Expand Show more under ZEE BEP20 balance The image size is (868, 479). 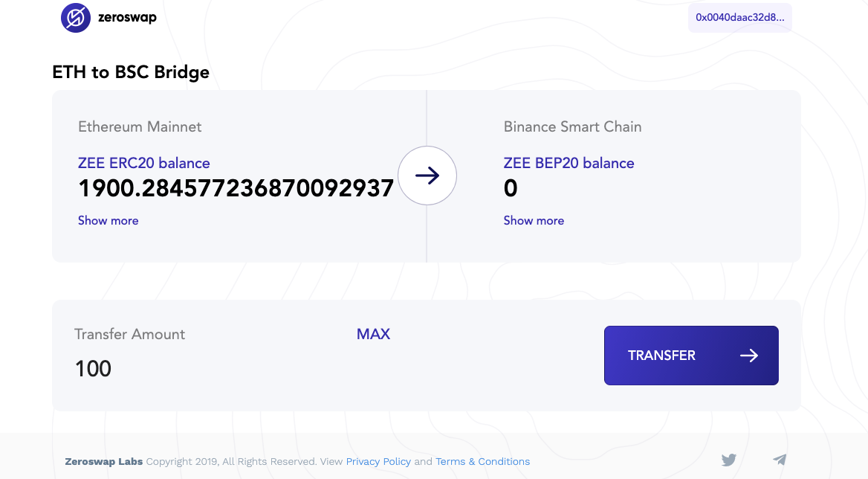pyautogui.click(x=534, y=220)
